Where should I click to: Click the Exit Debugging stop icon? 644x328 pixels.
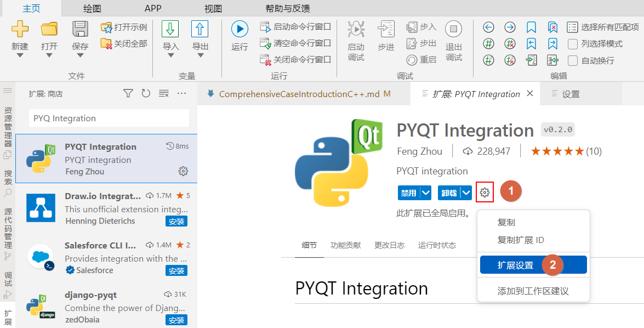click(x=453, y=29)
